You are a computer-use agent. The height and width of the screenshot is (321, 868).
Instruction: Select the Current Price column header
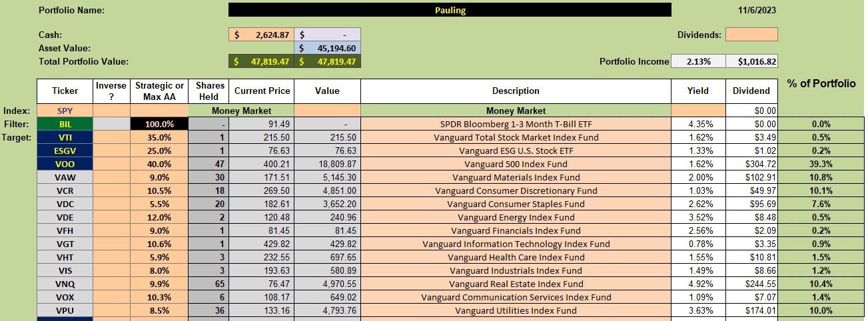click(x=260, y=91)
